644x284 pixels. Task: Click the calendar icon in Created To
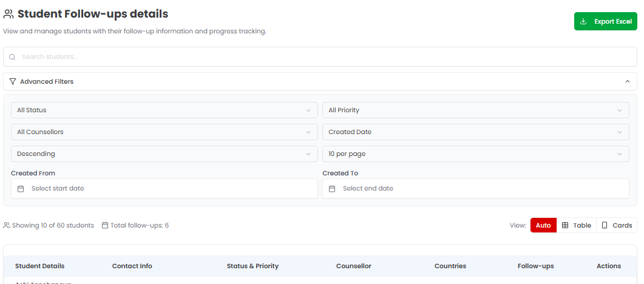point(332,189)
